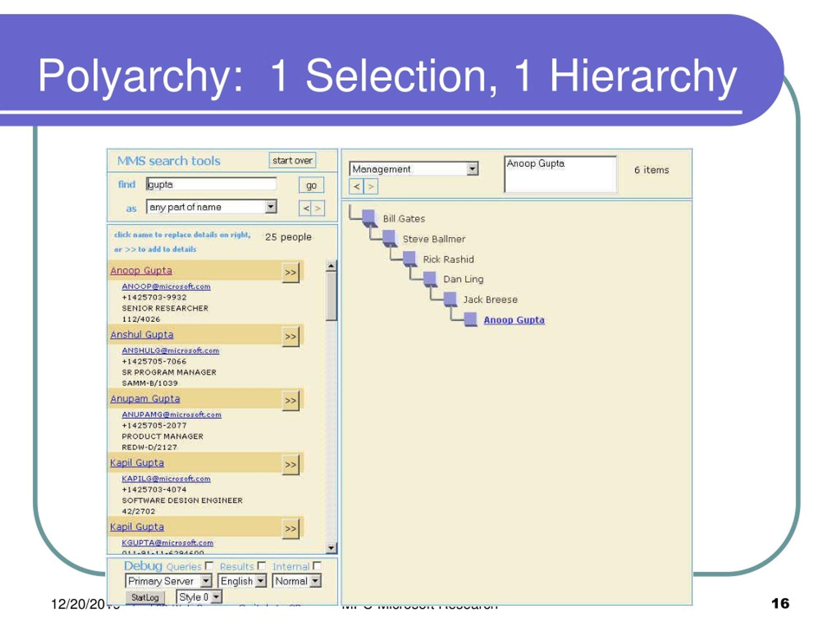
Task: Click the Rick Rashid node icon
Action: 410,259
